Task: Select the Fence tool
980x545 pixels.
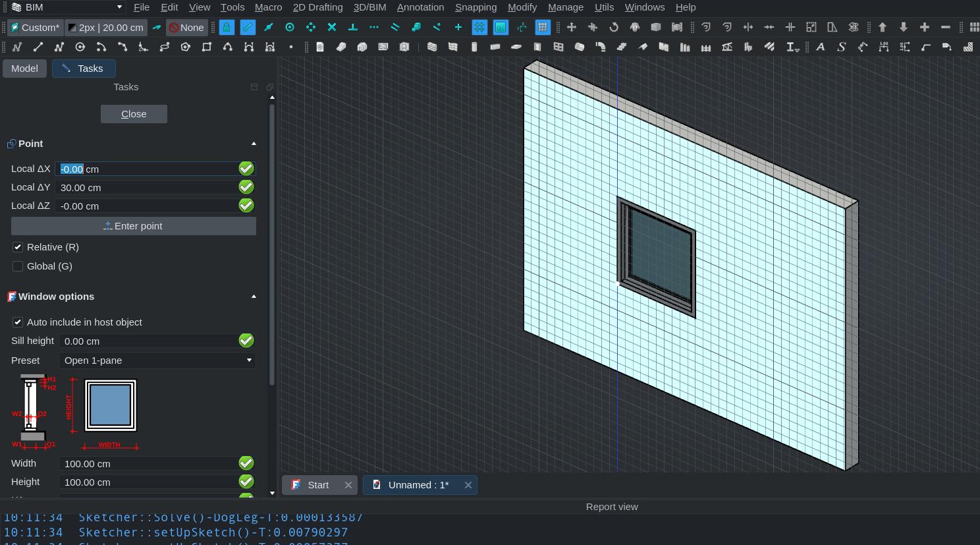Action: pyautogui.click(x=706, y=47)
